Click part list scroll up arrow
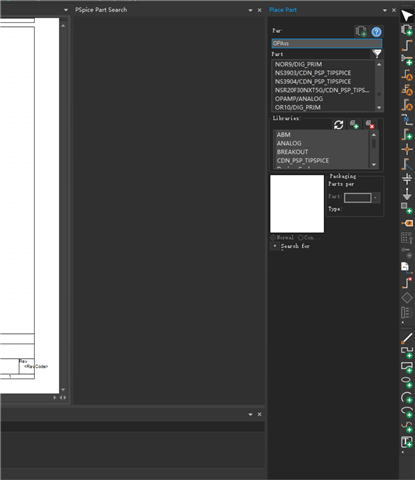The image size is (415, 480). point(379,64)
